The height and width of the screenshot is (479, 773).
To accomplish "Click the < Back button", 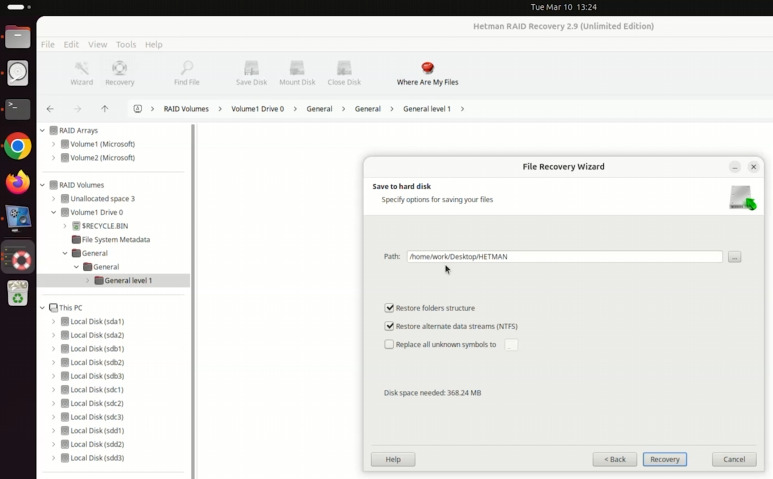I will (x=615, y=459).
